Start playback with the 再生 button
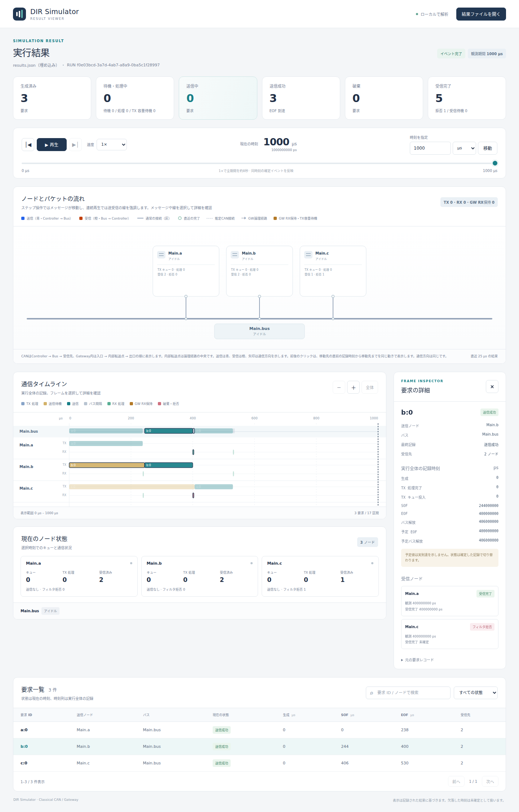Image resolution: width=519 pixels, height=812 pixels. [x=52, y=145]
